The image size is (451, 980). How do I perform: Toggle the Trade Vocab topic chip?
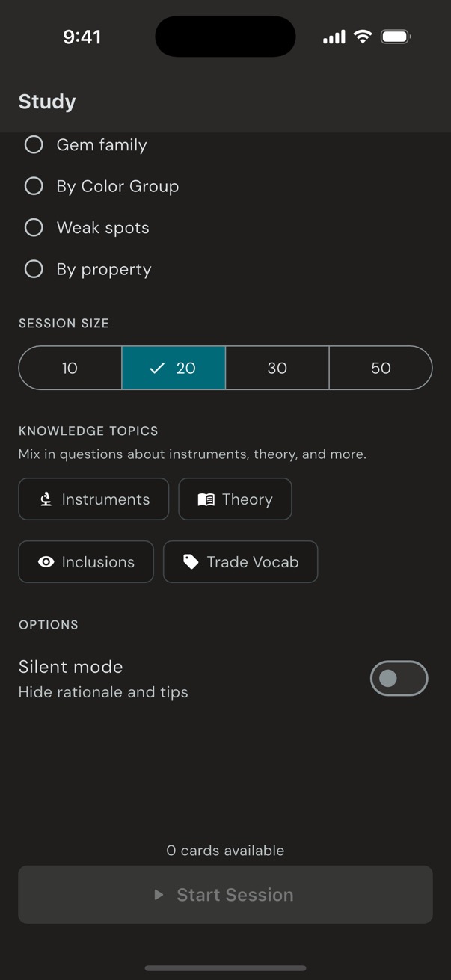click(x=240, y=561)
